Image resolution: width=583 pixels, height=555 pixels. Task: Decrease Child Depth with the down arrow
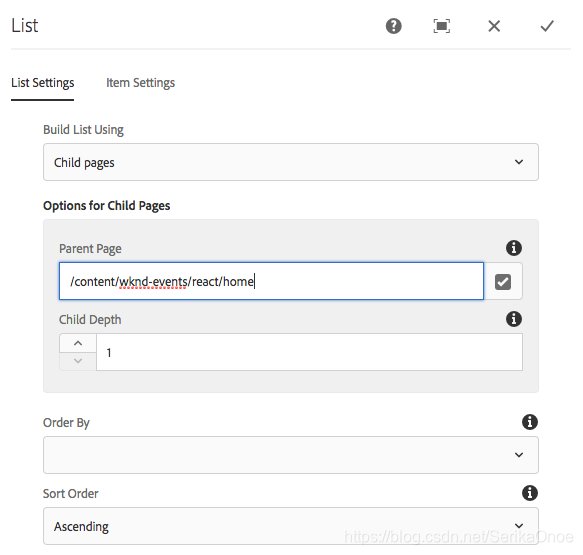coord(78,361)
